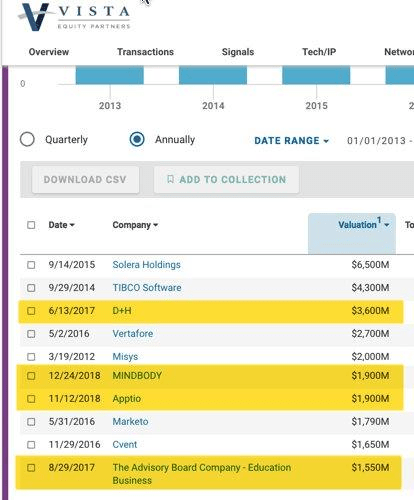Click the ADD TO COLLECTION button

226,179
